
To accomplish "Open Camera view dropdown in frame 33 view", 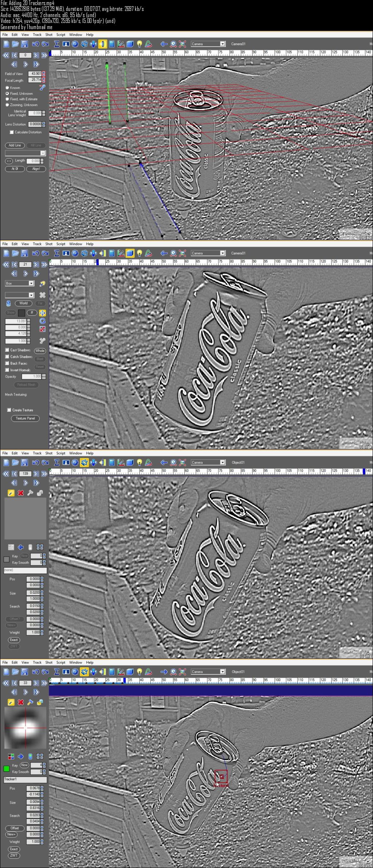I will (208, 671).
